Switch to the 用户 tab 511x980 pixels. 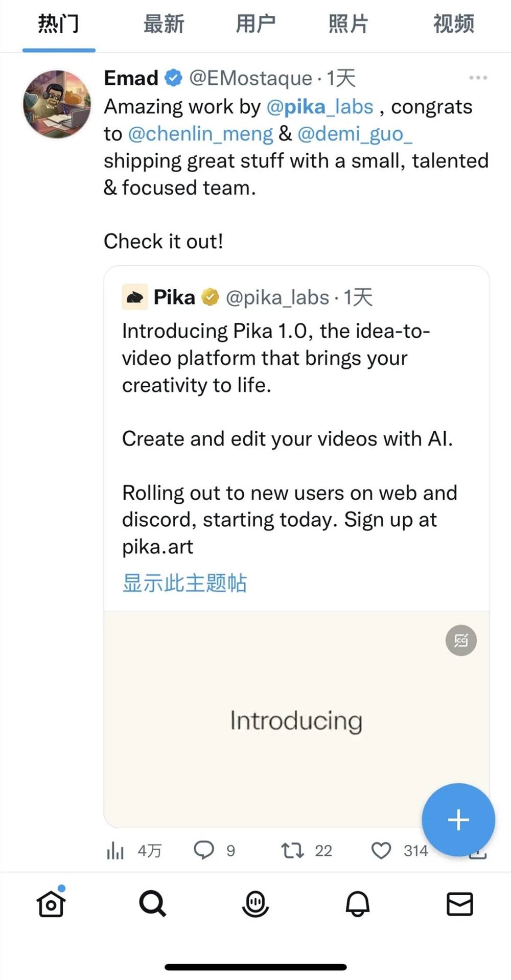click(x=255, y=24)
